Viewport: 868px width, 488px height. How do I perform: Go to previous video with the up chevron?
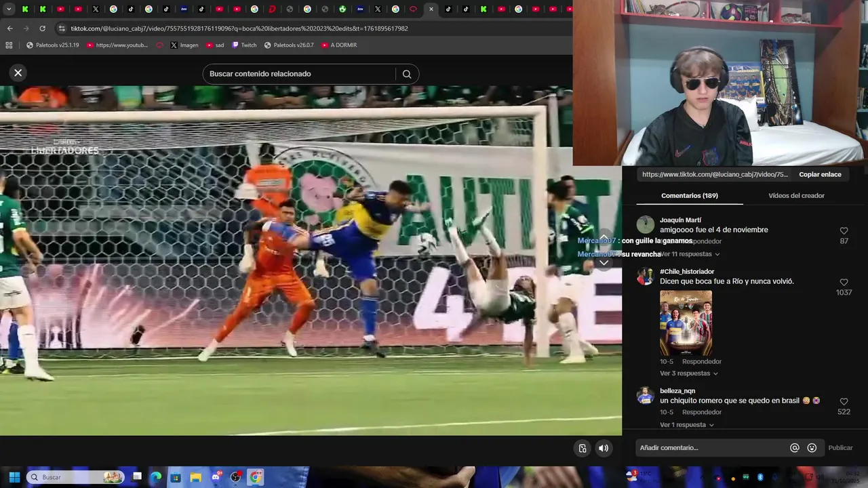click(604, 237)
